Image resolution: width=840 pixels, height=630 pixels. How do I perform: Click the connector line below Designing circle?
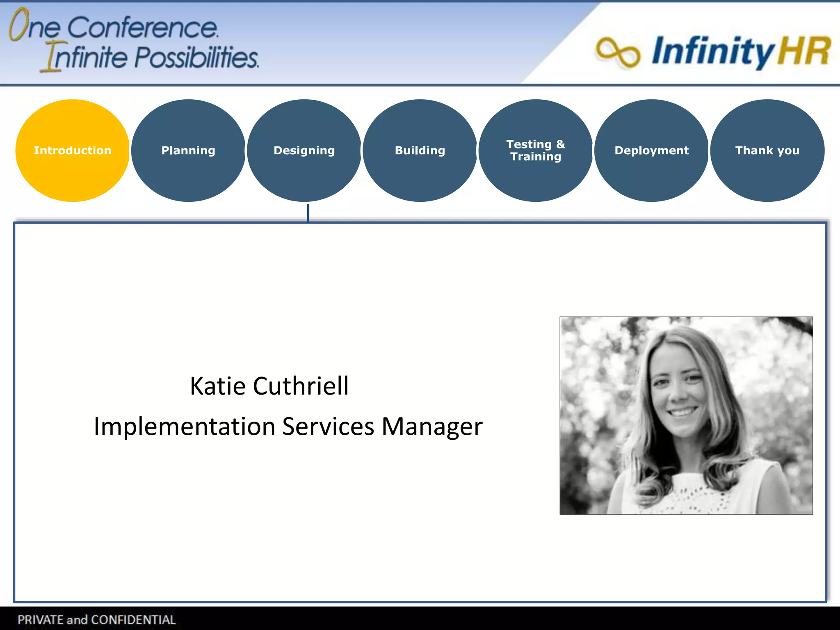coord(308,212)
